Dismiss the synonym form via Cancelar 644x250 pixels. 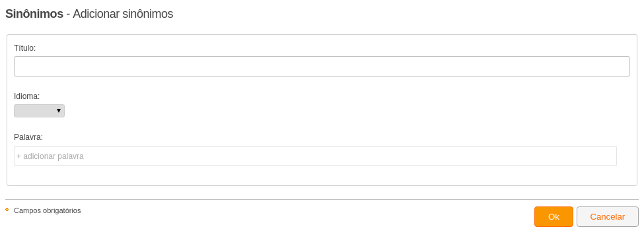click(608, 217)
